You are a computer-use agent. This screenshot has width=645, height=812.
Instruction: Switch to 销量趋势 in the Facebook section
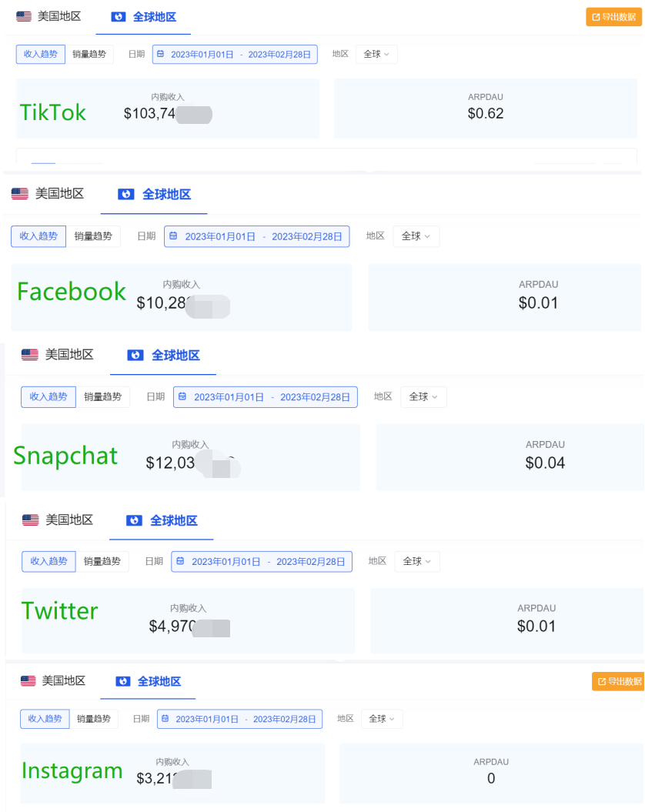click(93, 236)
